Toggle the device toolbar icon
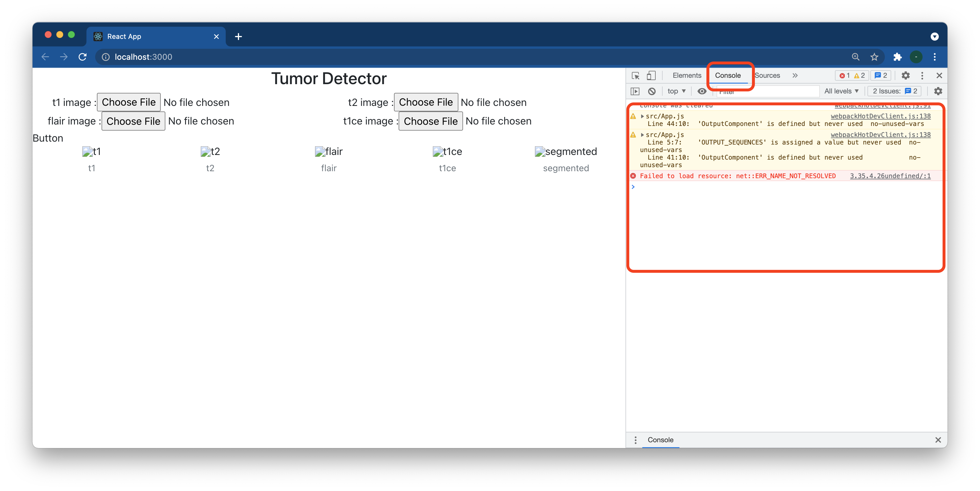Image resolution: width=980 pixels, height=491 pixels. pos(651,76)
